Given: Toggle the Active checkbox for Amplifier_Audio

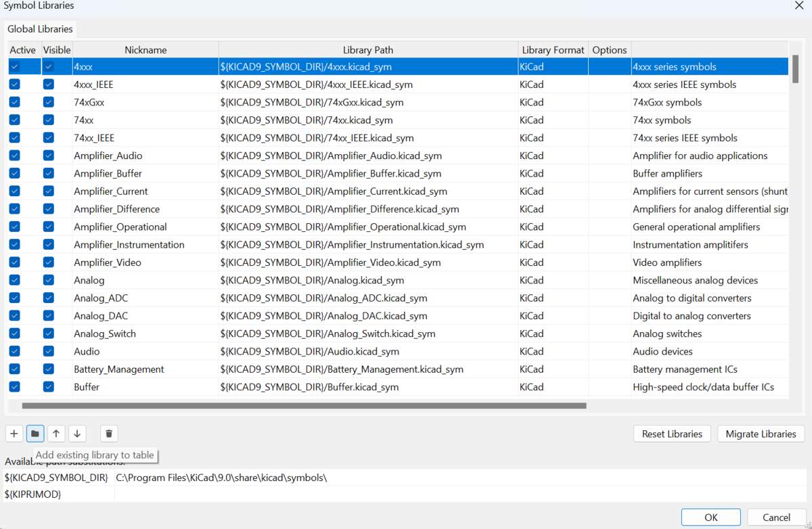Looking at the screenshot, I should pos(14,155).
